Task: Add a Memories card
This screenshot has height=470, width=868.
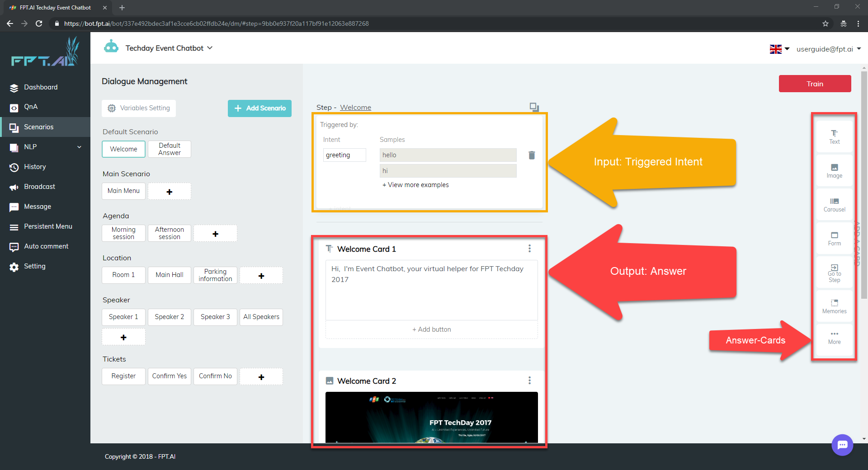Action: 834,306
